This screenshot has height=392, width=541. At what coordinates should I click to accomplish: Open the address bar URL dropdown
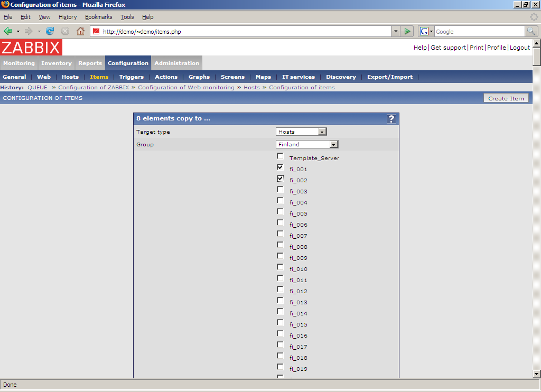(x=396, y=31)
